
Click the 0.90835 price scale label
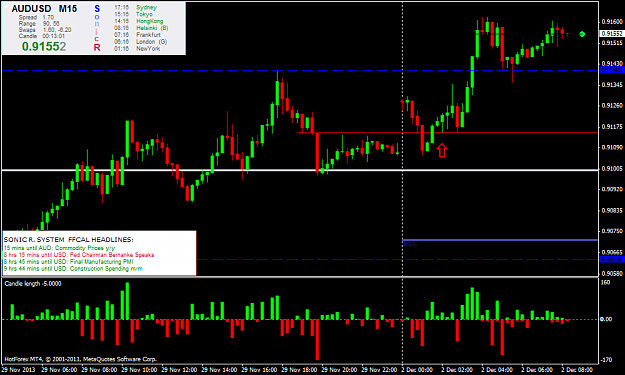click(x=612, y=210)
